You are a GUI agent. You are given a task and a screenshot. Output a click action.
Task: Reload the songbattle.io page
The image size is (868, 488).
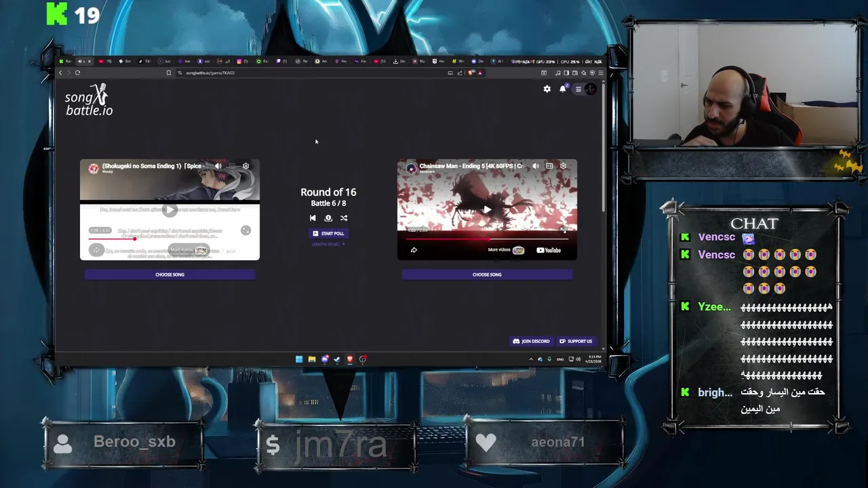tap(77, 73)
